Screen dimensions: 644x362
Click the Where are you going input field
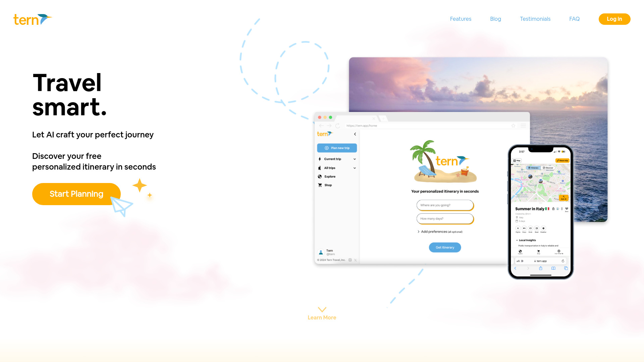pos(444,205)
